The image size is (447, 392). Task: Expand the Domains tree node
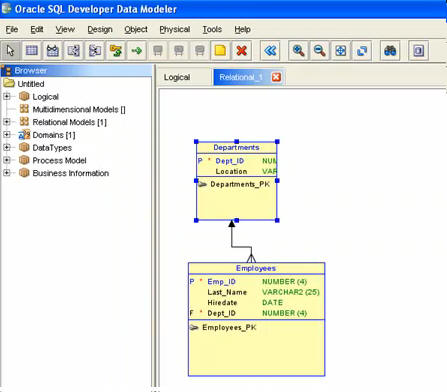pyautogui.click(x=7, y=135)
